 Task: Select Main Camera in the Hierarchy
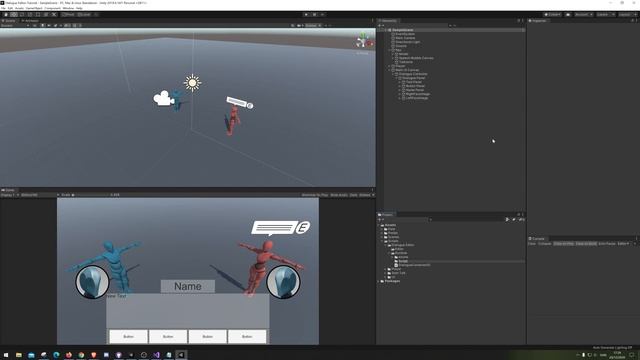coord(405,38)
